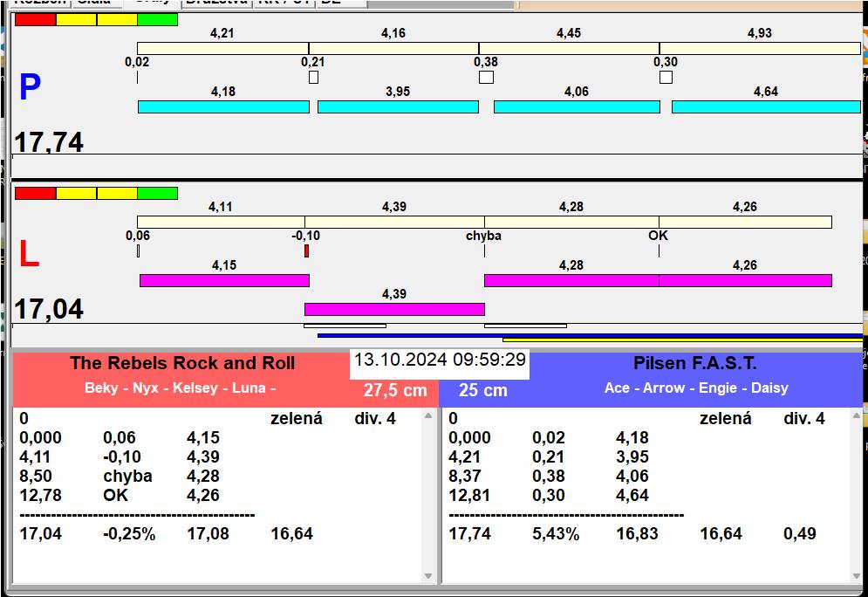Select the cyan 4,06 run bar in lane P

[577, 106]
